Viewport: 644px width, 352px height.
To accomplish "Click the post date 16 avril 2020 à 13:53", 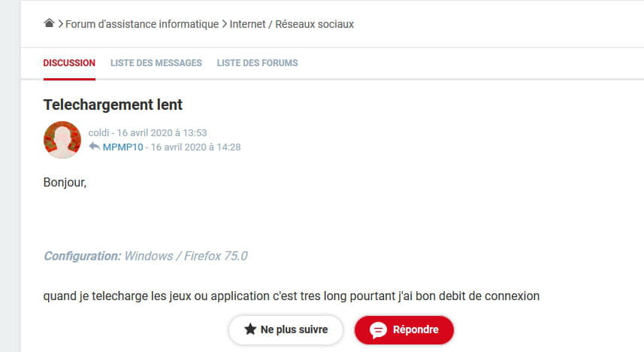I will tap(162, 132).
